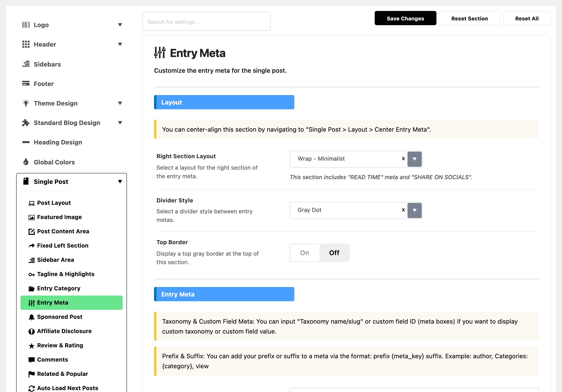This screenshot has height=392, width=562.
Task: Clear the Wrap - Minimalist selection
Action: coord(403,158)
